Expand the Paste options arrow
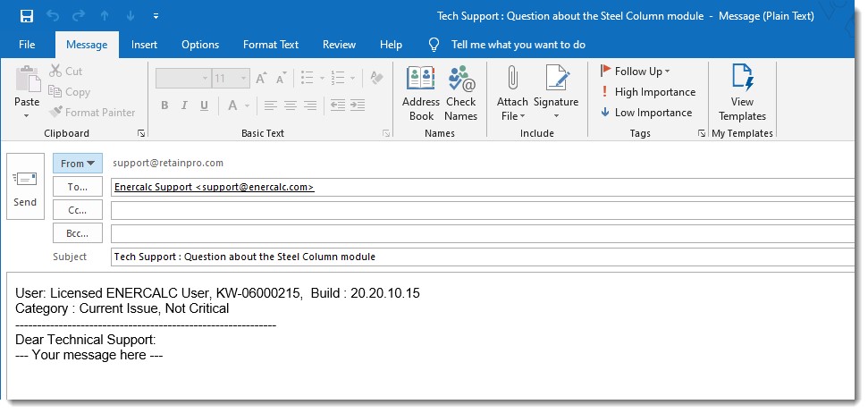The width and height of the screenshot is (868, 413). click(x=27, y=115)
